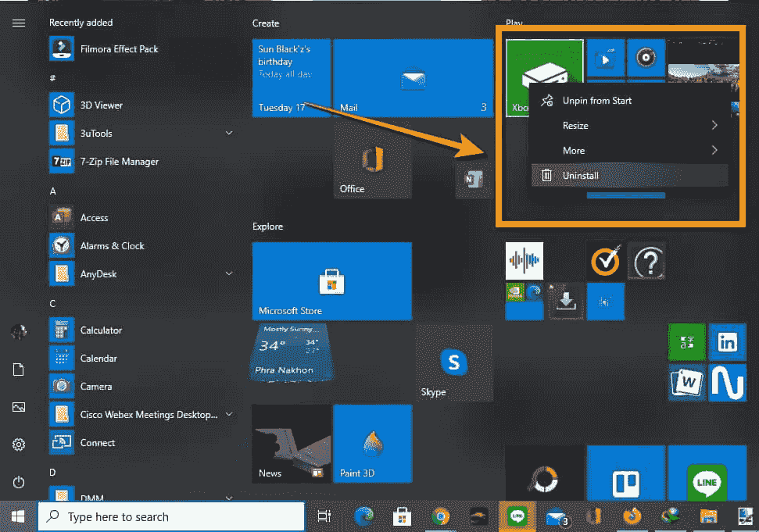
Task: Launch the Paint 3D tile
Action: [373, 443]
